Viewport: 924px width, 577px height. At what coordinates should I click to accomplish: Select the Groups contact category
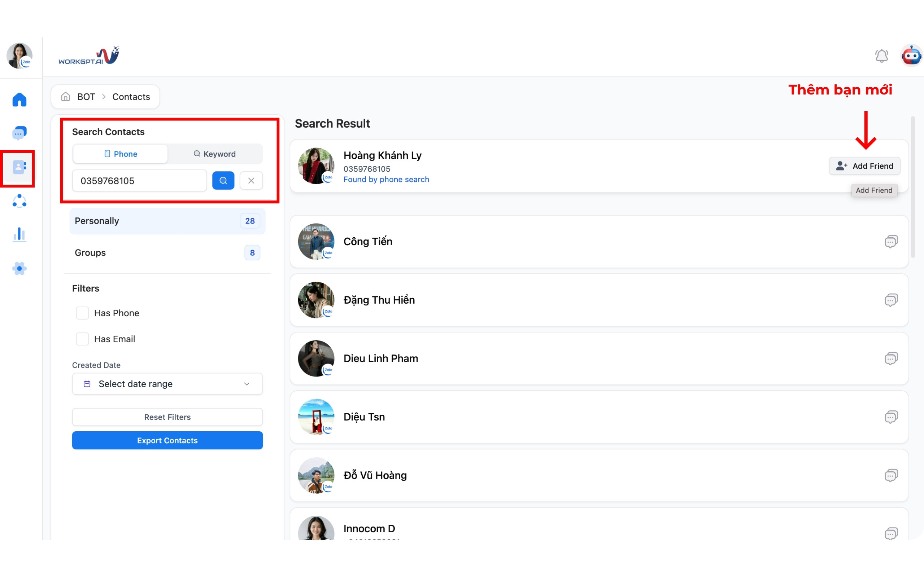[x=167, y=253]
